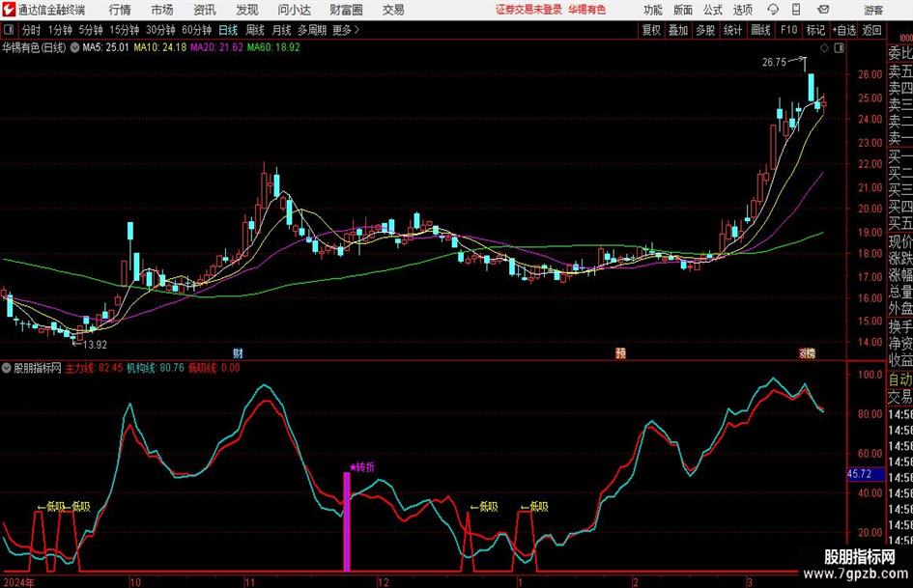Open the 多周期 multi-period view
The image size is (913, 588).
point(312,30)
